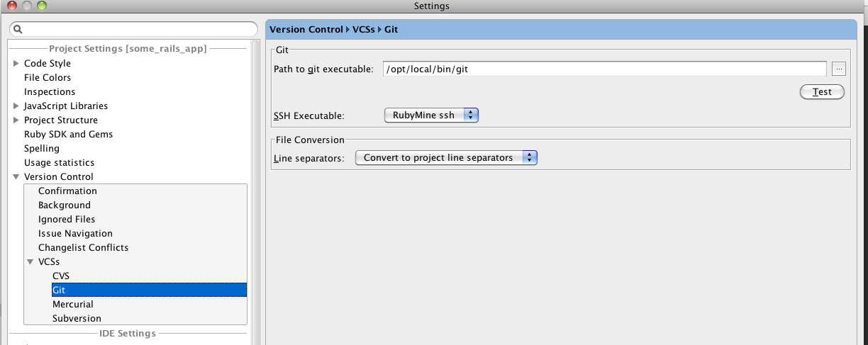Open Changelist Conflicts settings

click(83, 247)
